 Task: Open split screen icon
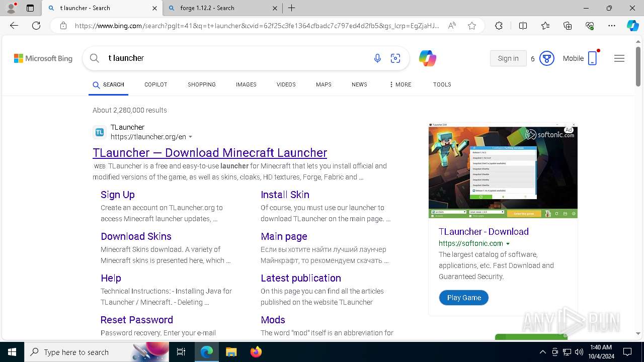pos(523,26)
